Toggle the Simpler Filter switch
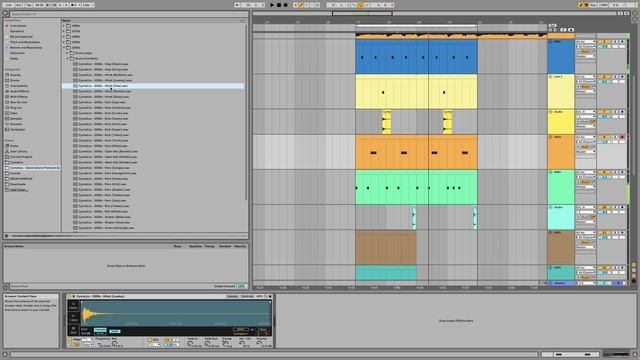This screenshot has width=640, height=360. point(70,339)
